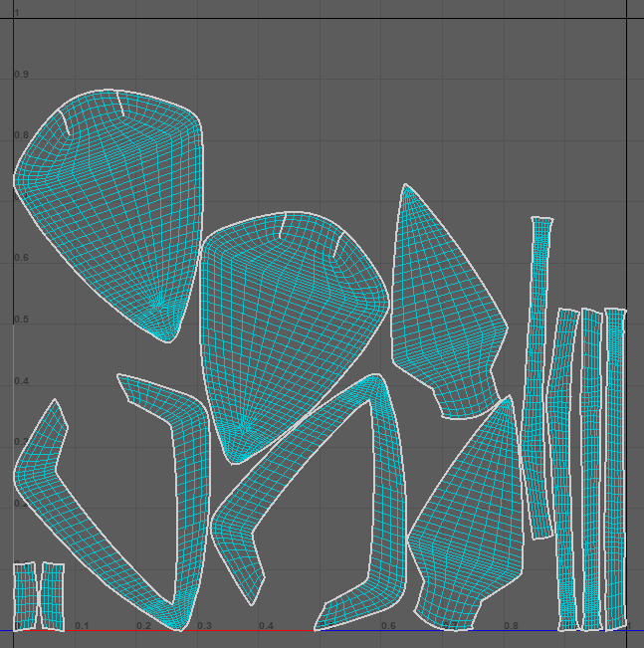
Task: Click the 0.8 label on horizontal axis
Action: click(510, 626)
